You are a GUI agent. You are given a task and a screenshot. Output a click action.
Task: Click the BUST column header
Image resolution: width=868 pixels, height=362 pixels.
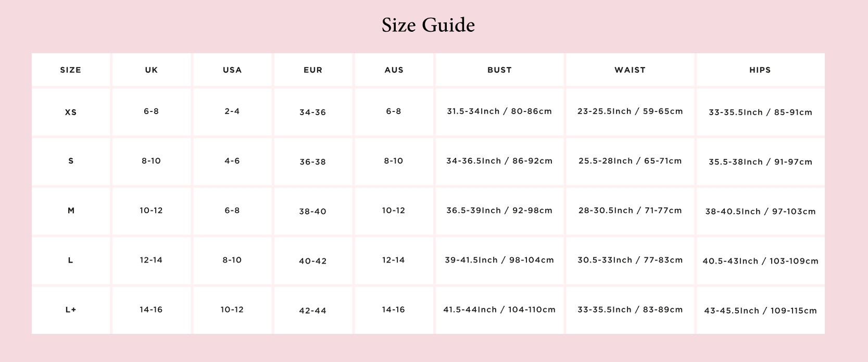click(x=499, y=70)
